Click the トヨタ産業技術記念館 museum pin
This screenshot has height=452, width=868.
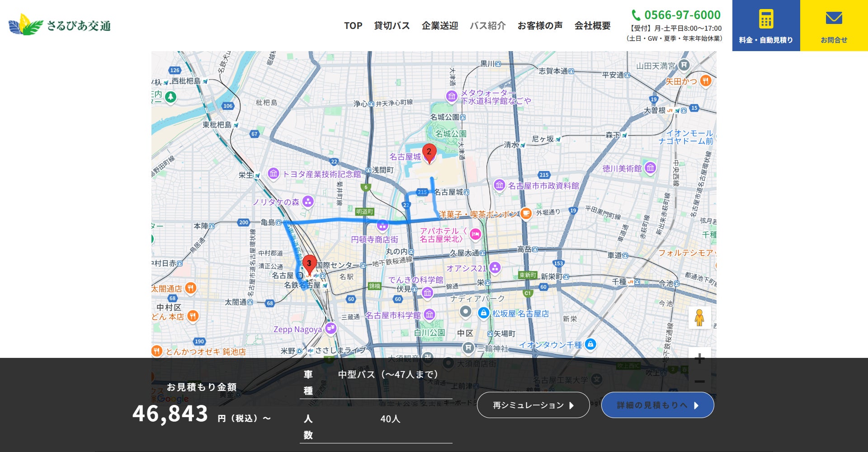273,174
